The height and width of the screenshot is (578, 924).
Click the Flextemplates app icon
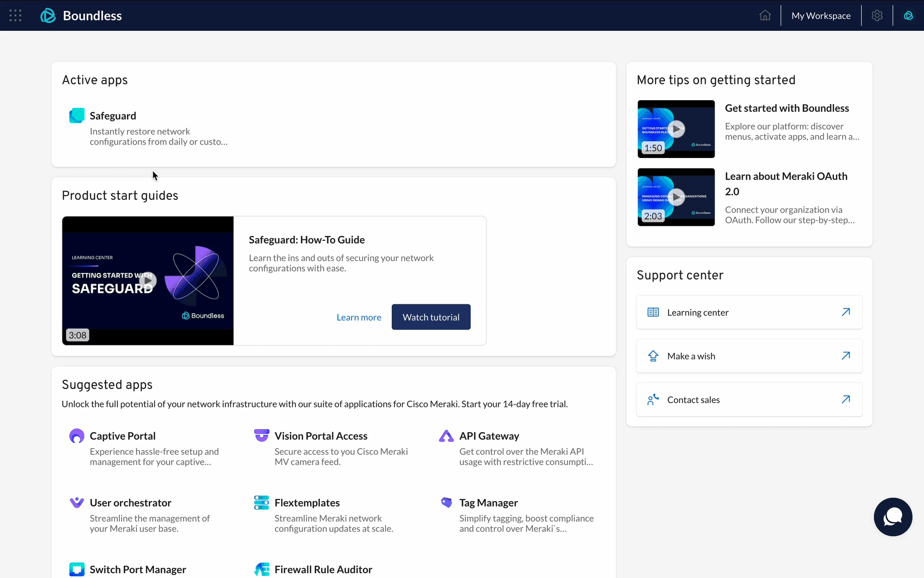point(261,502)
